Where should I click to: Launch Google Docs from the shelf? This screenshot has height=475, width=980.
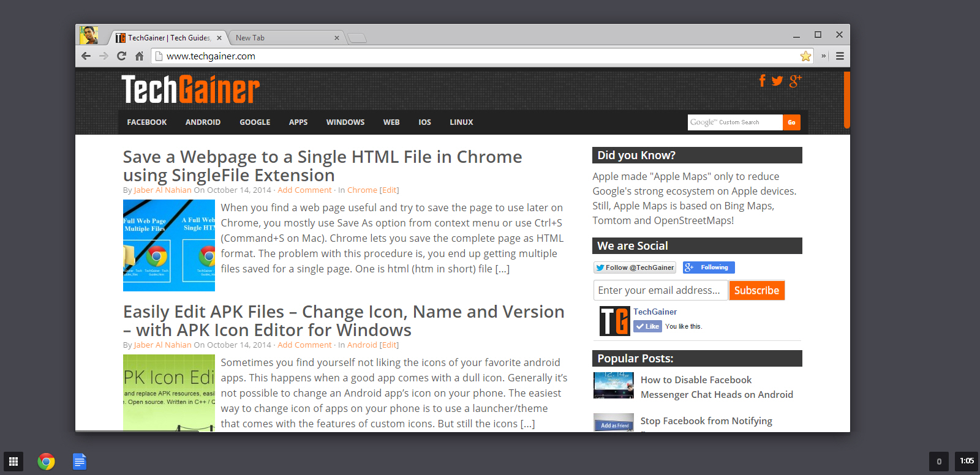coord(80,462)
